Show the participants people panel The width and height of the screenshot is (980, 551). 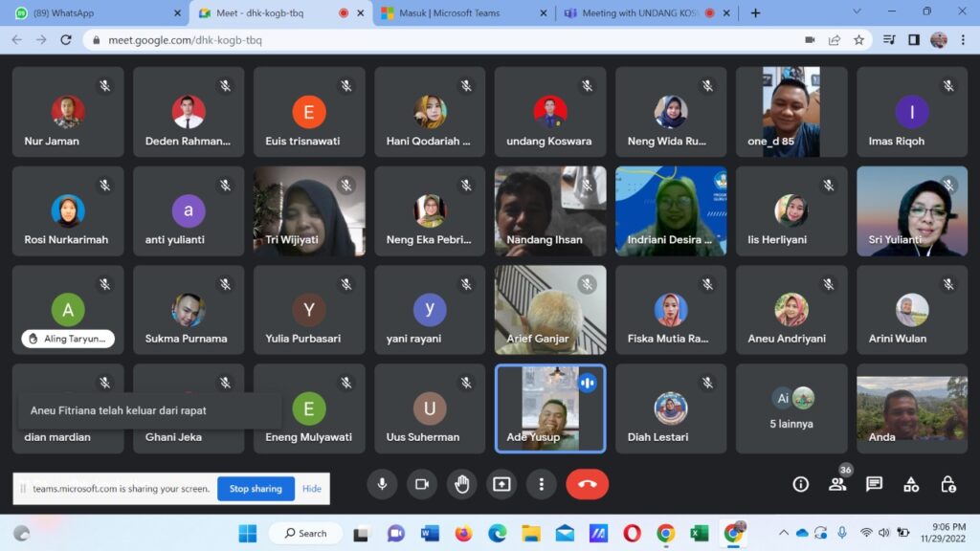tap(837, 484)
